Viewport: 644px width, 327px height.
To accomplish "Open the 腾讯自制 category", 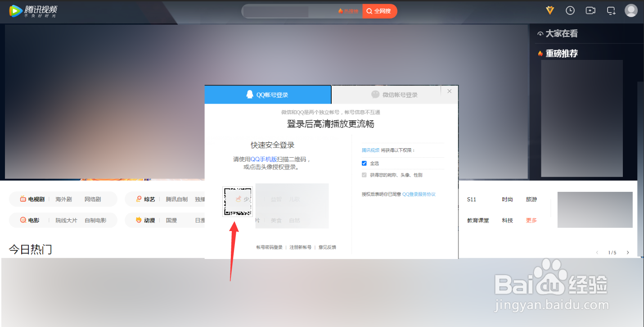I will coord(177,199).
